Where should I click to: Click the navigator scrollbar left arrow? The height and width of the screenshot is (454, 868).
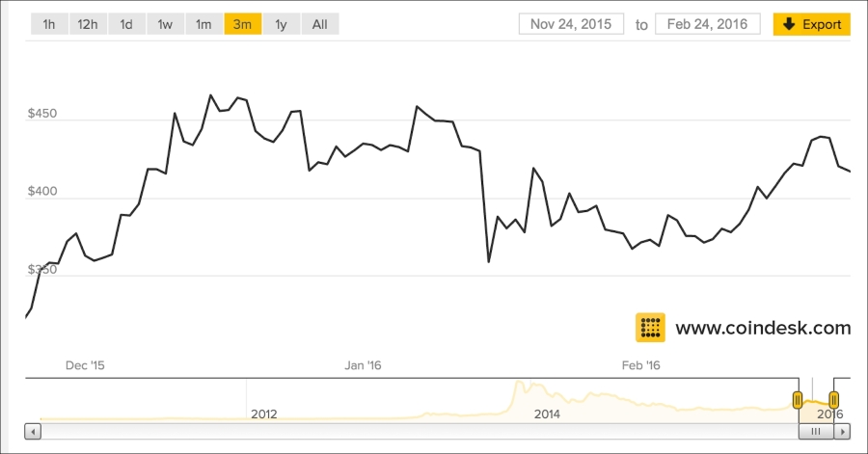click(33, 431)
